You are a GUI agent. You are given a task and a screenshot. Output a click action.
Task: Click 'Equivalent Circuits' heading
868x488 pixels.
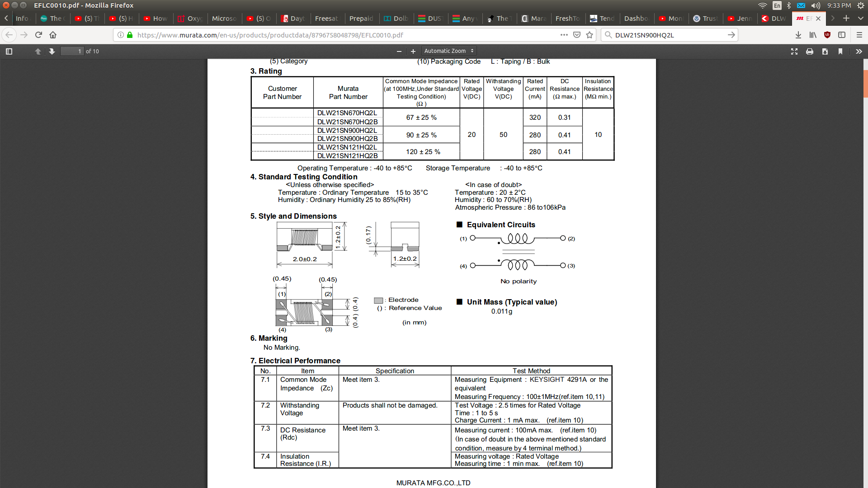[x=501, y=225]
